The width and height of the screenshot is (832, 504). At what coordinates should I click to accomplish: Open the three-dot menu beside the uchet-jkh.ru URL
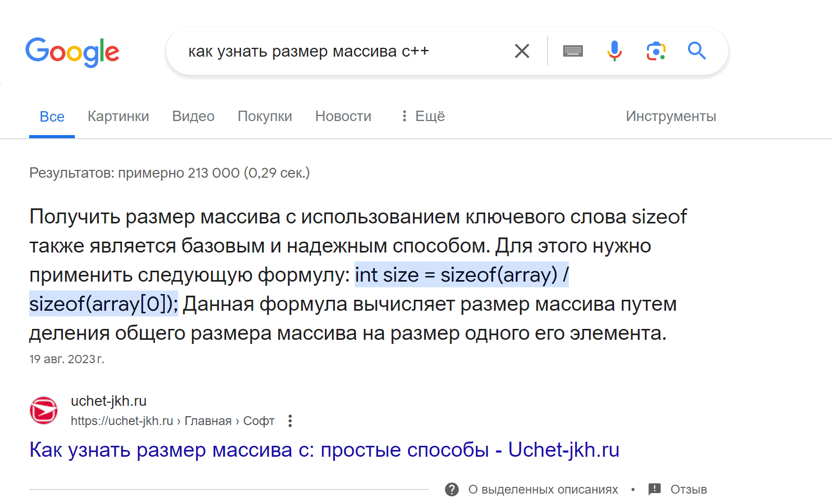290,421
